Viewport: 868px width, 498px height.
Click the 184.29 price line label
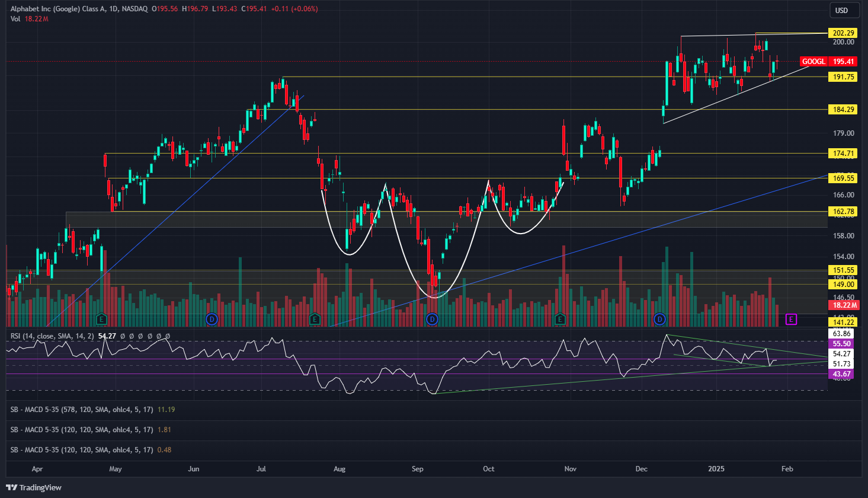point(843,110)
